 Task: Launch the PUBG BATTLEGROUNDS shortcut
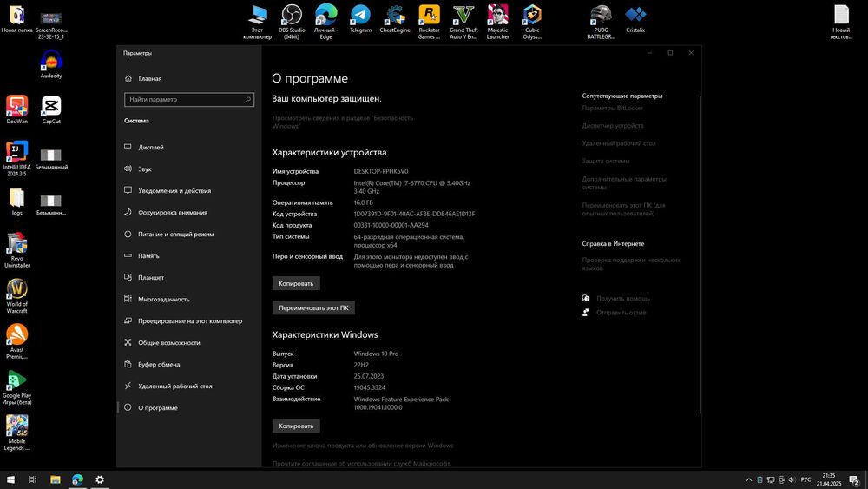pyautogui.click(x=601, y=23)
